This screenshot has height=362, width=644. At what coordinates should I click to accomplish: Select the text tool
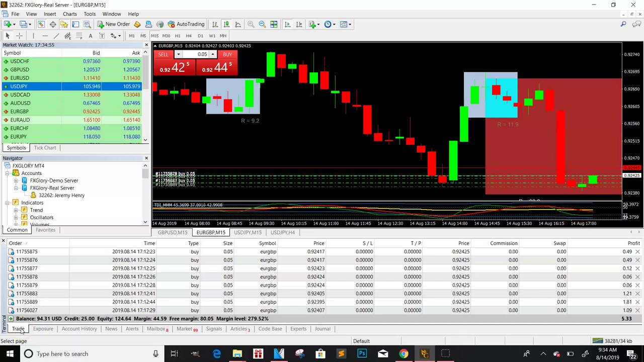point(91,36)
